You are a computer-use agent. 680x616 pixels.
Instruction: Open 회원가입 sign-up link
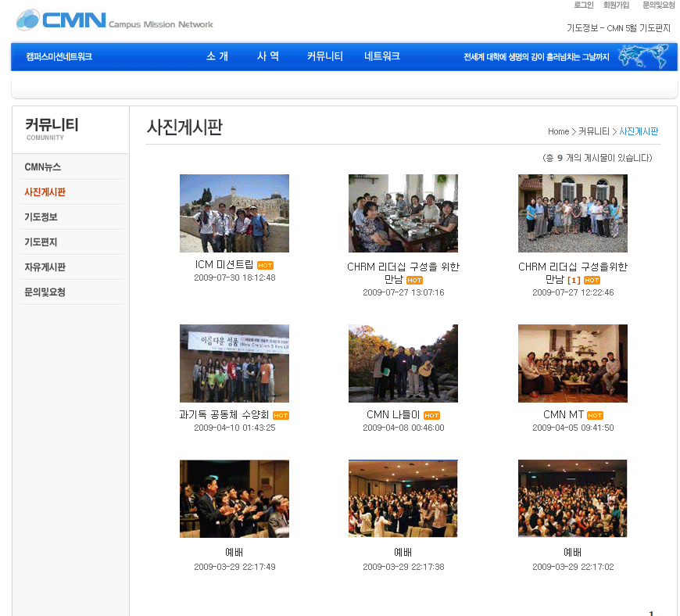pyautogui.click(x=616, y=5)
